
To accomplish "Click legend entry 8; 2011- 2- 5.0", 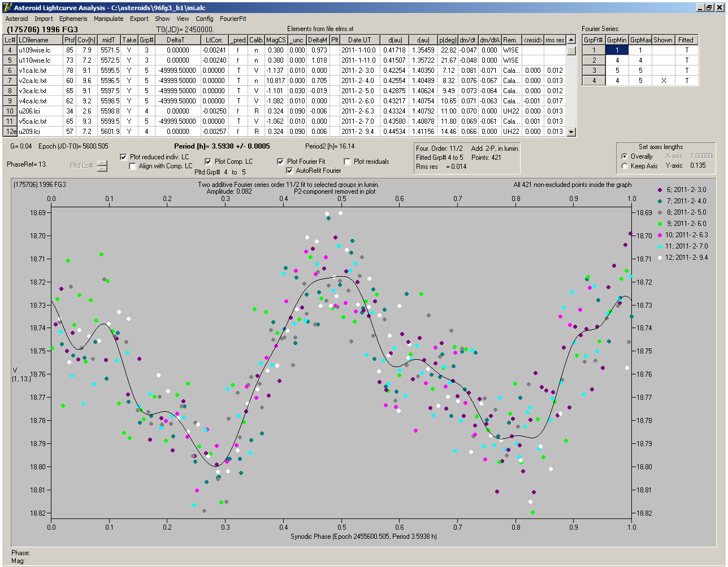I will pyautogui.click(x=683, y=212).
